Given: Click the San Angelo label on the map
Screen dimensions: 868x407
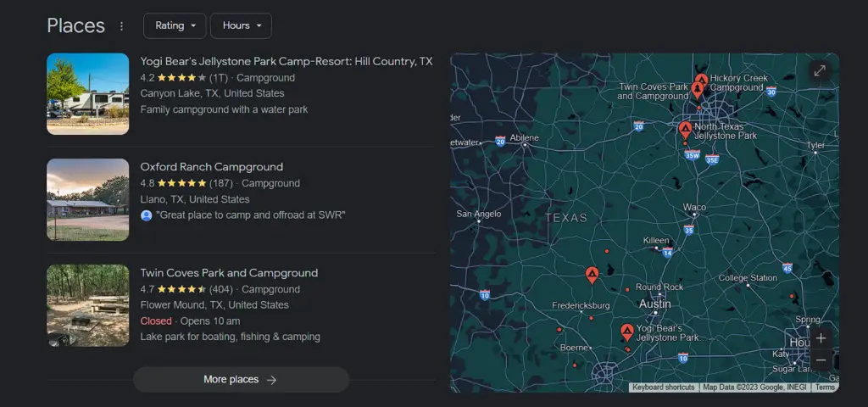Looking at the screenshot, I should pos(479,214).
